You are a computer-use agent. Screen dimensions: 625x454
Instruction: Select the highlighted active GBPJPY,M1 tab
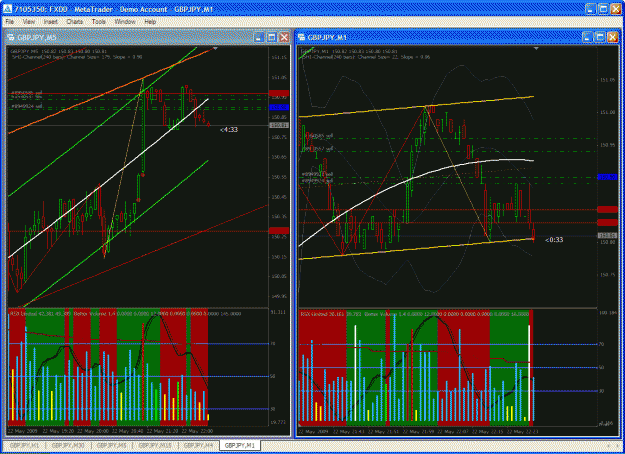(x=240, y=445)
